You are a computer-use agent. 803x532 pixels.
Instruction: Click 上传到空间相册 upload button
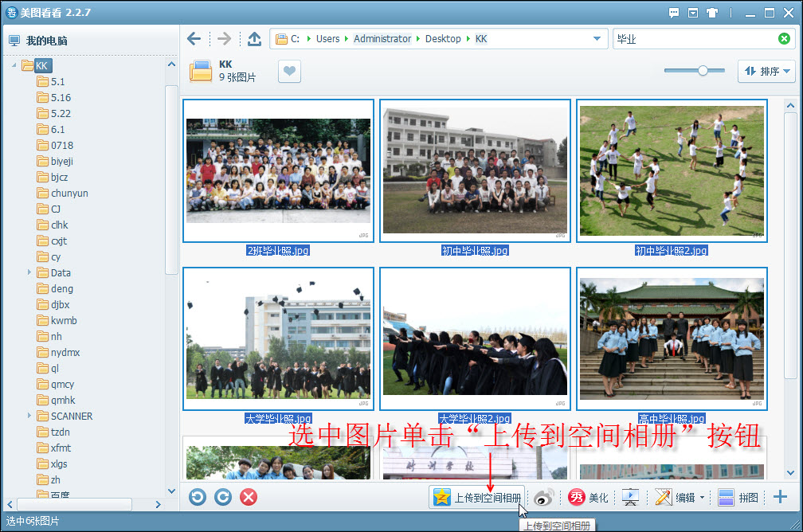pyautogui.click(x=476, y=497)
